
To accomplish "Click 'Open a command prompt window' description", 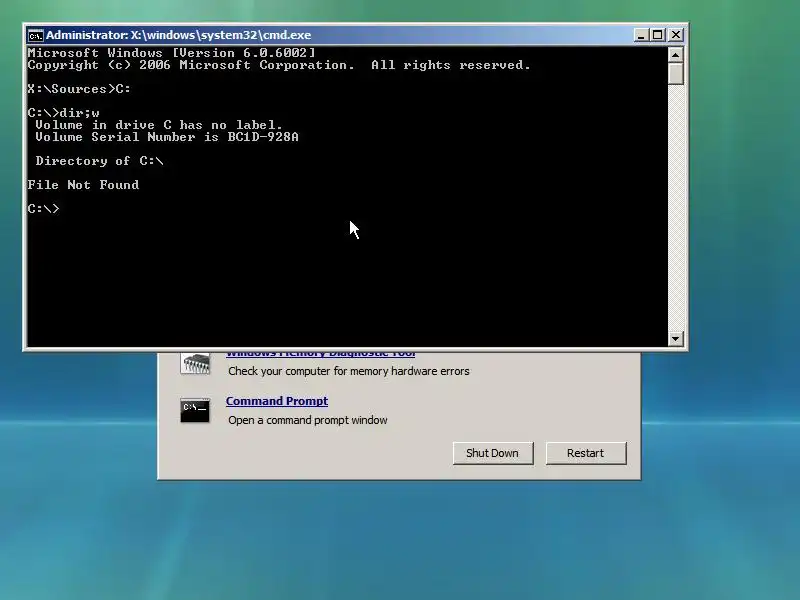I will click(308, 420).
